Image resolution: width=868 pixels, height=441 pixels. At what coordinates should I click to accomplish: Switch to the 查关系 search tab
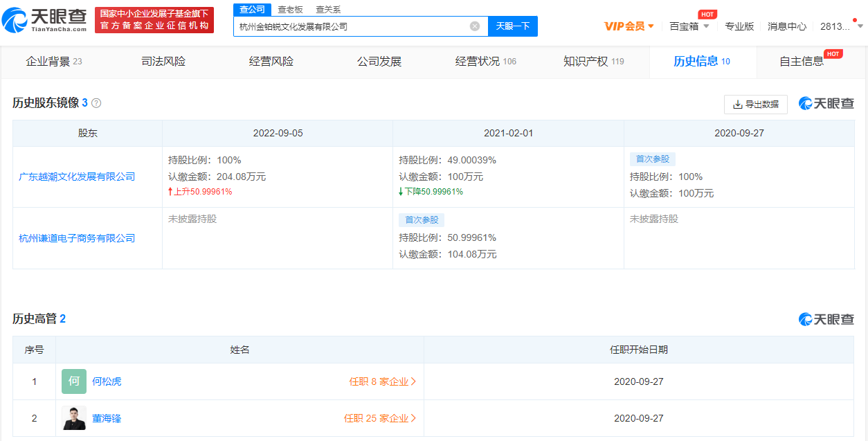pos(328,10)
